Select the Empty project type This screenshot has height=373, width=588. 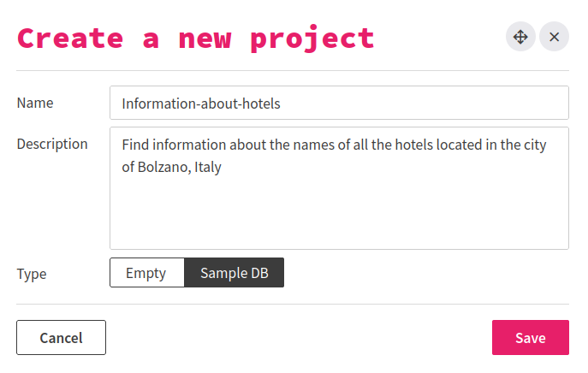point(147,274)
